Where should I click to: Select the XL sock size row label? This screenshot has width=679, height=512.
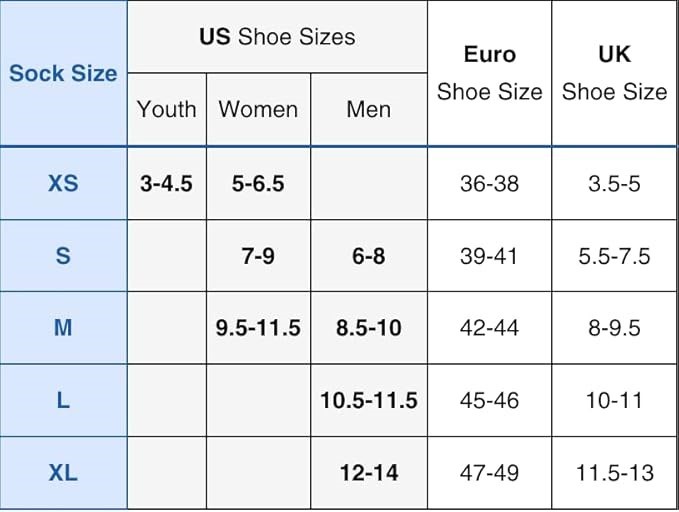point(63,473)
